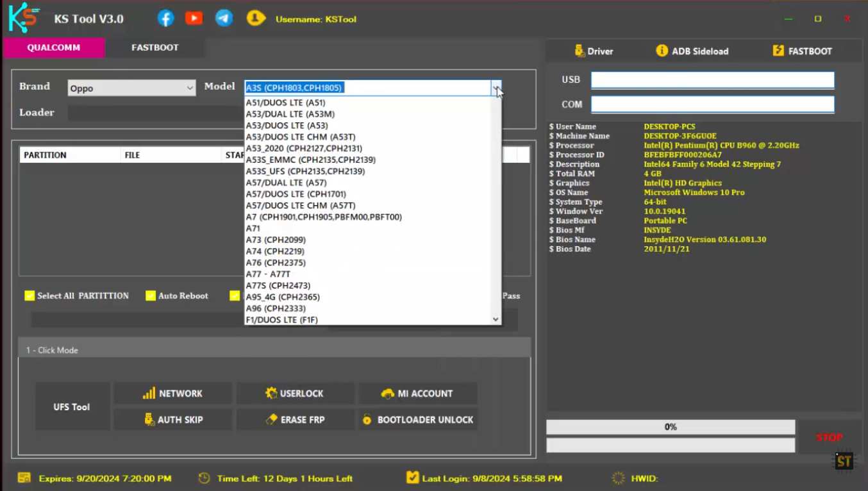Image resolution: width=868 pixels, height=491 pixels.
Task: Click the USERLOCK gear button
Action: [x=295, y=394]
